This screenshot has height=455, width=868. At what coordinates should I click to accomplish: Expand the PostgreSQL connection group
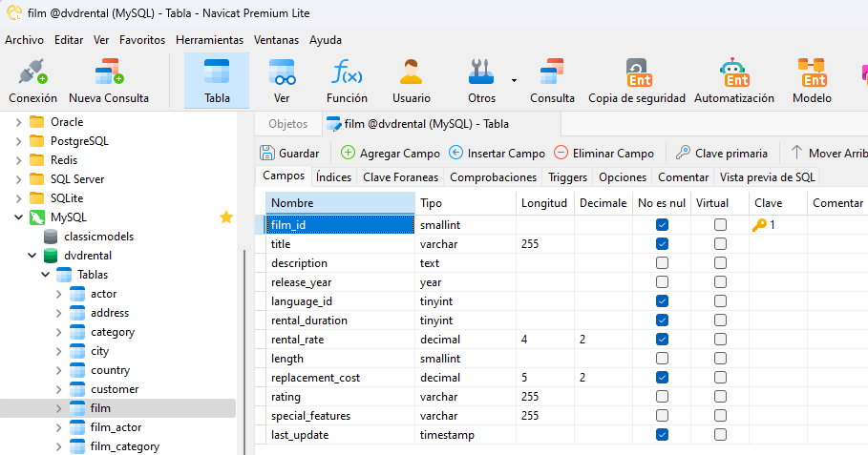click(18, 141)
